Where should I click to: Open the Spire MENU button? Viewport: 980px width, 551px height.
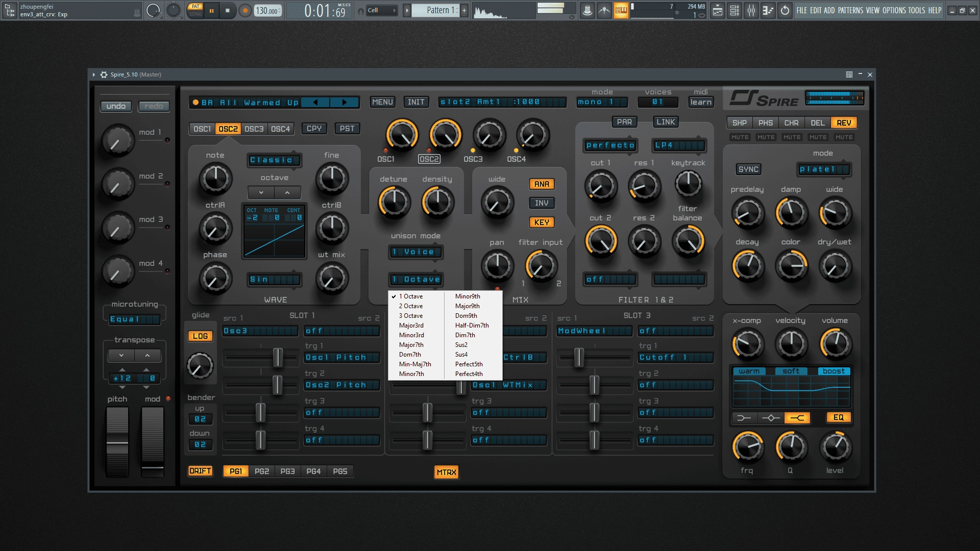(382, 102)
